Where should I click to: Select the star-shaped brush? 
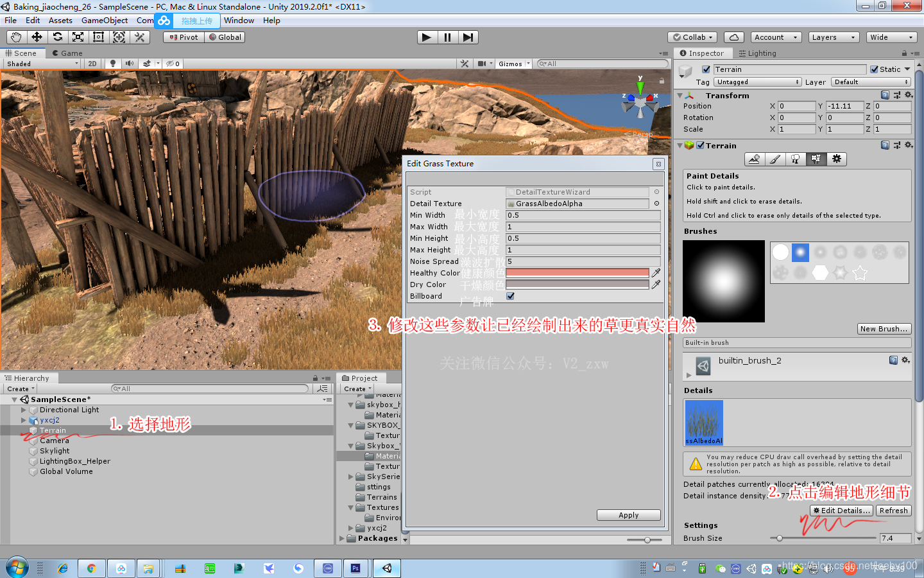tap(860, 273)
